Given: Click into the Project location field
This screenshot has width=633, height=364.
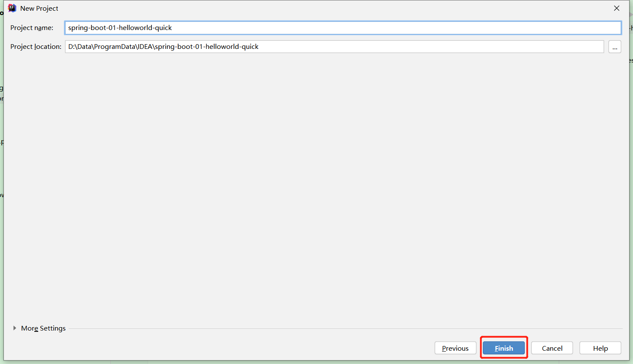Looking at the screenshot, I should (x=334, y=47).
